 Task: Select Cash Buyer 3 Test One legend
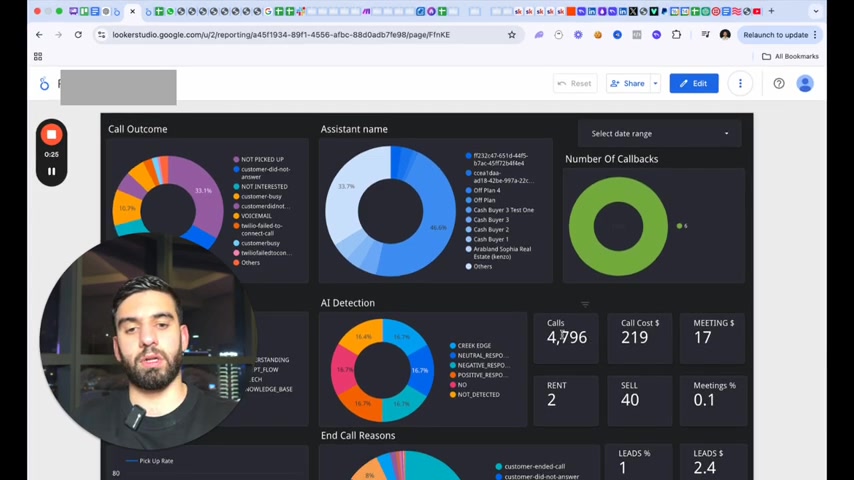(499, 210)
